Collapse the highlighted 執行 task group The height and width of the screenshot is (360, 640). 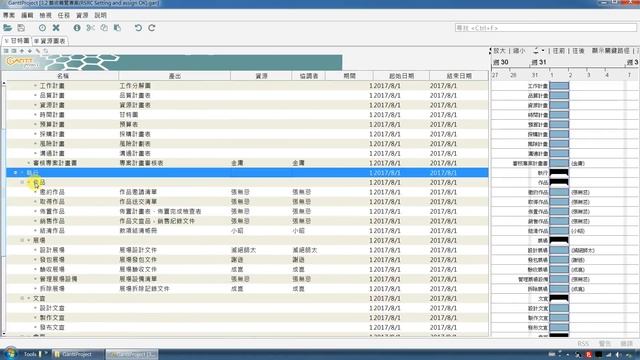tap(16, 173)
